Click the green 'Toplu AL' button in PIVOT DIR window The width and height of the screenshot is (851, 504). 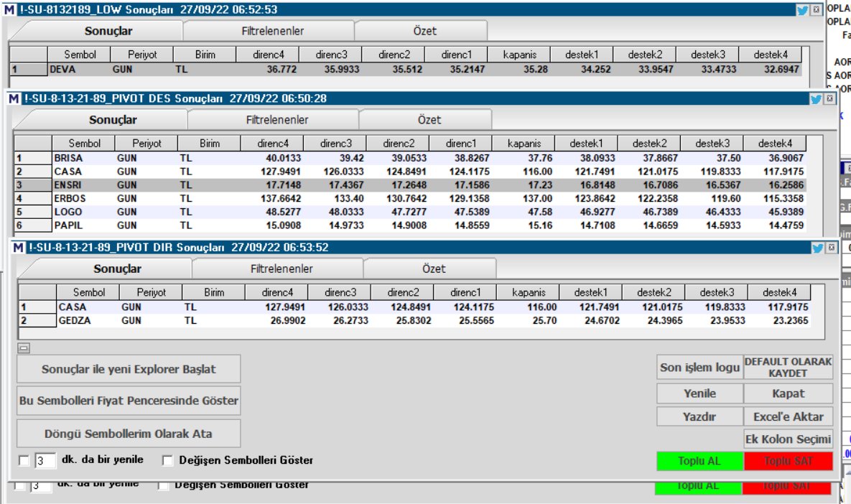point(699,461)
